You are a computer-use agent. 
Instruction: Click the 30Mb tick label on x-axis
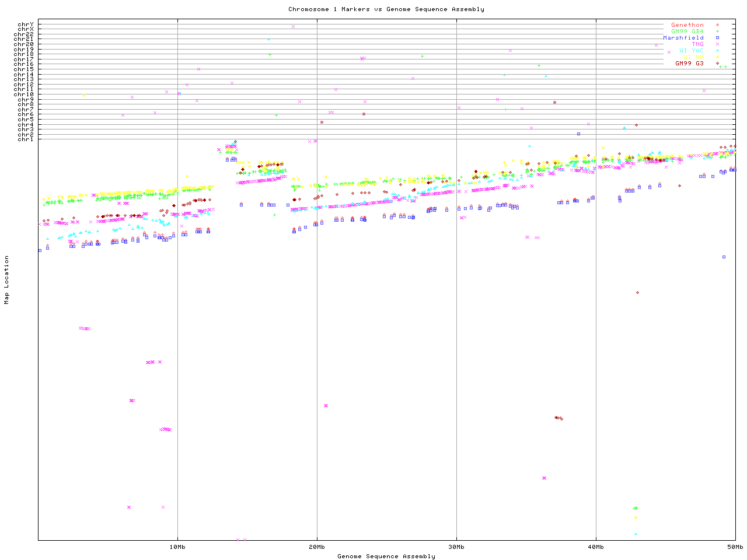tap(456, 547)
